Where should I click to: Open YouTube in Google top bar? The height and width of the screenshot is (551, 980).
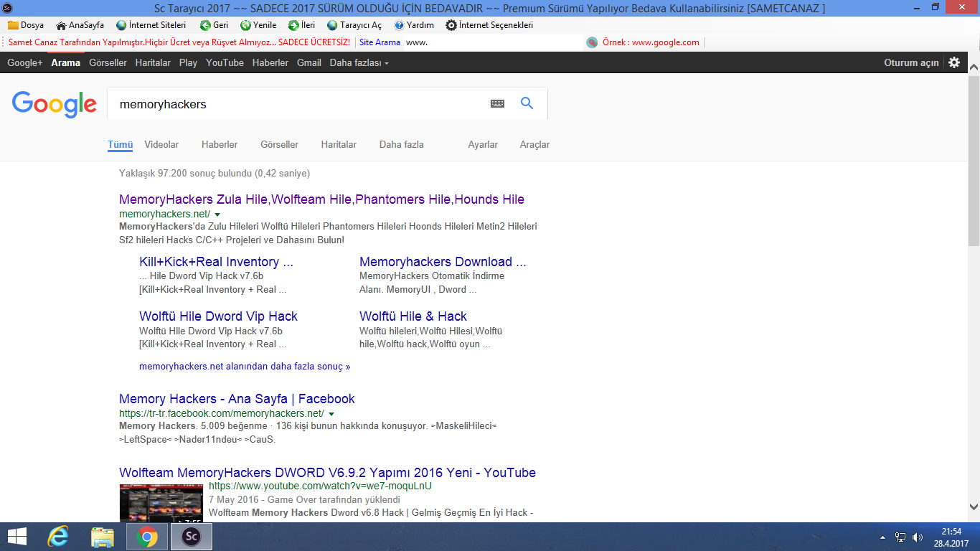(225, 63)
